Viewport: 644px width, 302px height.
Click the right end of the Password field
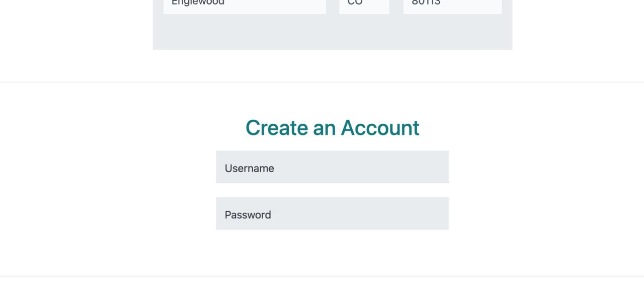point(440,214)
